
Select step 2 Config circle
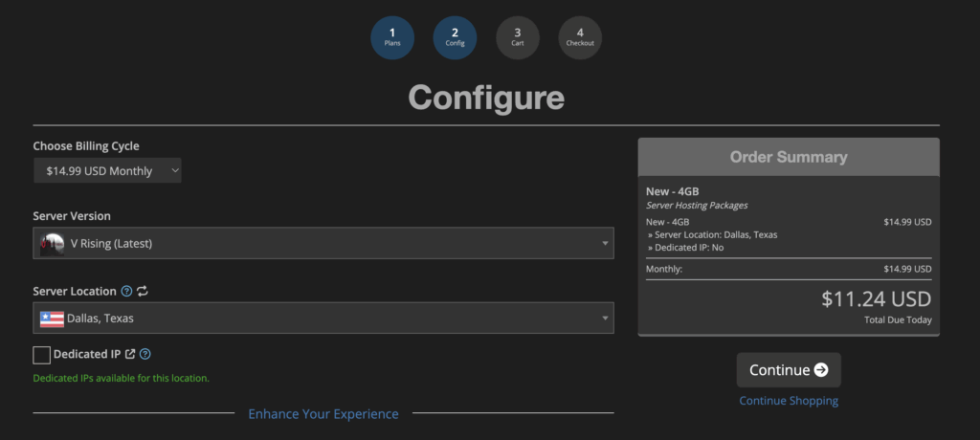455,37
